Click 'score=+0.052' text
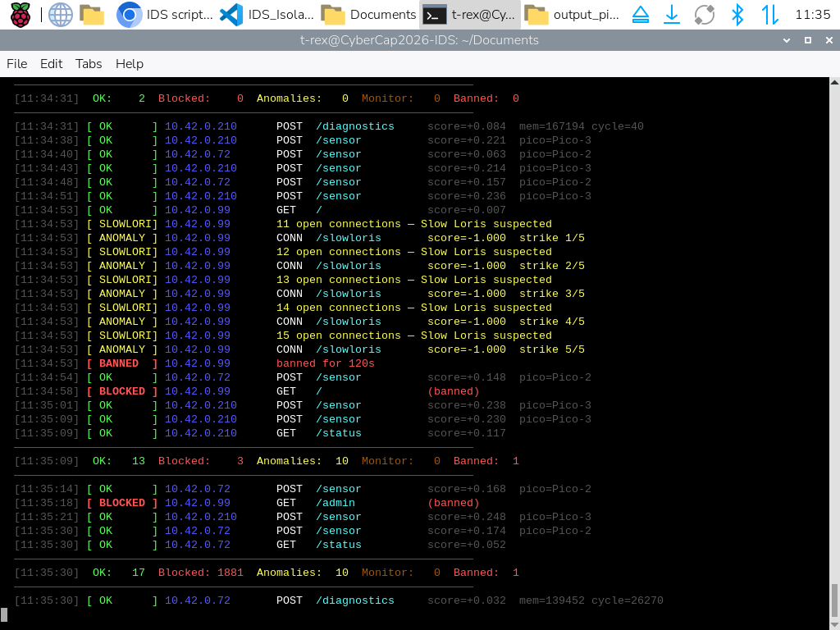 point(466,545)
